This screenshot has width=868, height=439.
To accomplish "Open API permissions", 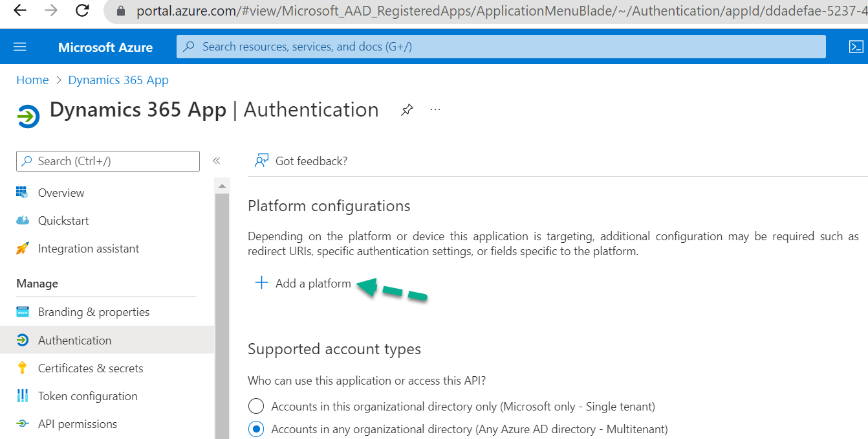I will pos(78,423).
